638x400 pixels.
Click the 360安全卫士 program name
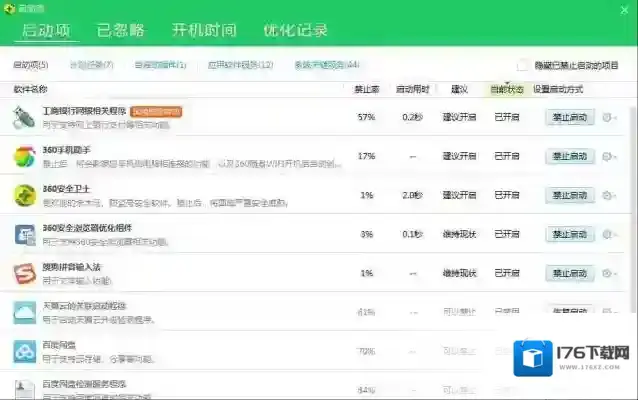[x=66, y=189]
